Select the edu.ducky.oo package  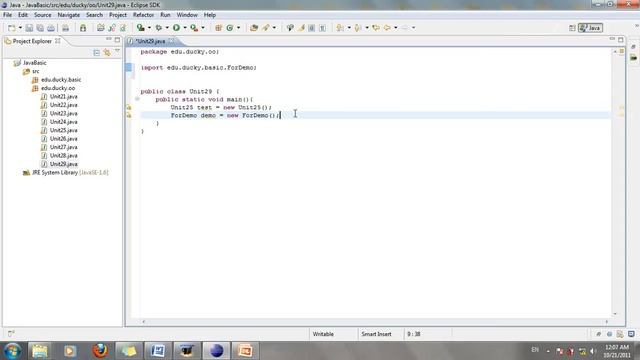click(x=58, y=88)
